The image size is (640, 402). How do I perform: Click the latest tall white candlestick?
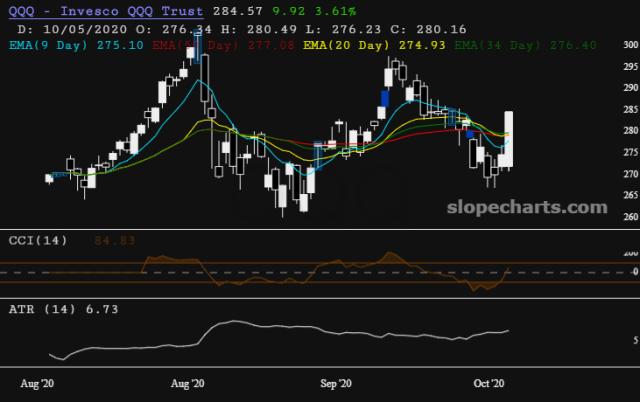click(x=509, y=139)
